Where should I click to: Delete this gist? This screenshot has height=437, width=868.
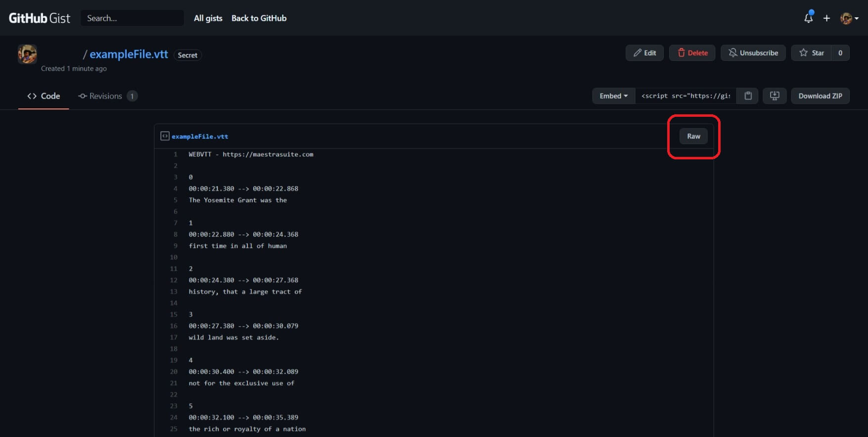pyautogui.click(x=692, y=53)
